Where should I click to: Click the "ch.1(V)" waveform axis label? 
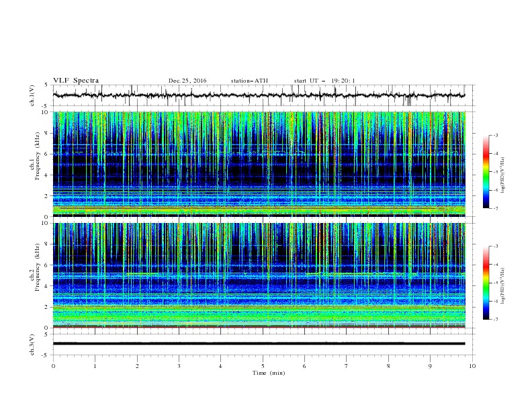pos(32,95)
